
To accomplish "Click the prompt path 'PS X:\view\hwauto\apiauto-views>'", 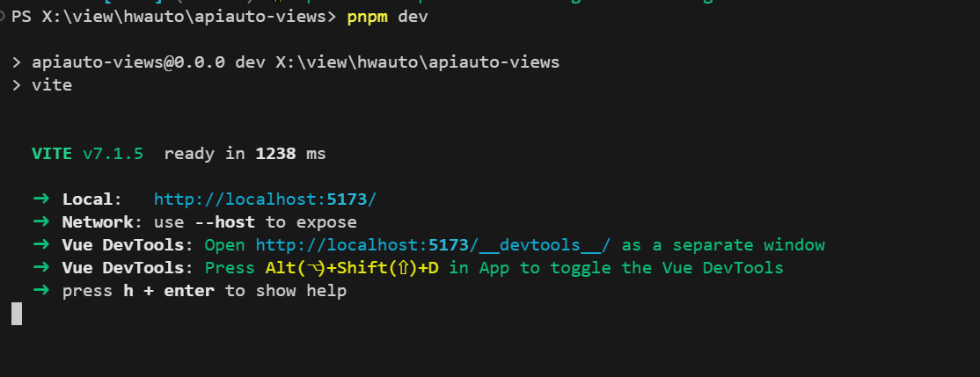I will (x=174, y=17).
